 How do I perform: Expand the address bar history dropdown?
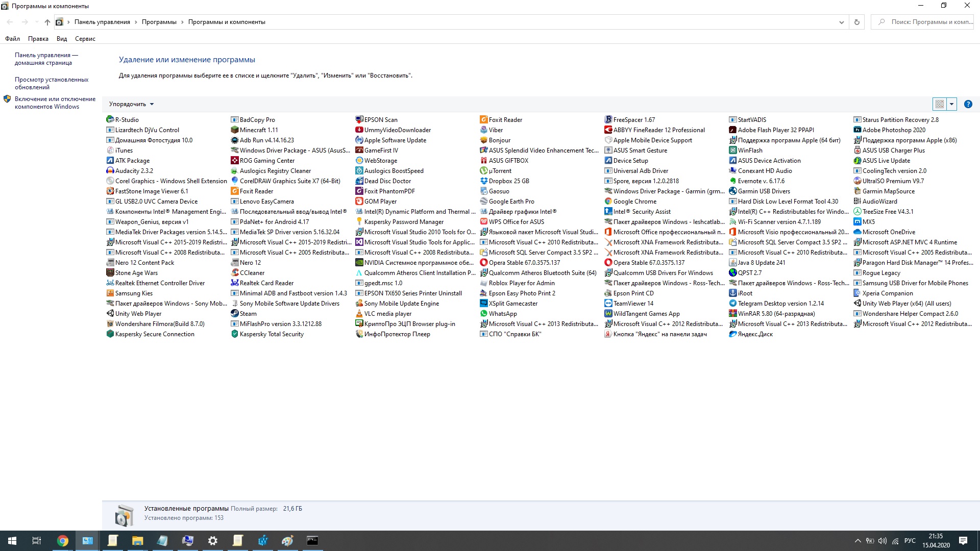(x=841, y=22)
